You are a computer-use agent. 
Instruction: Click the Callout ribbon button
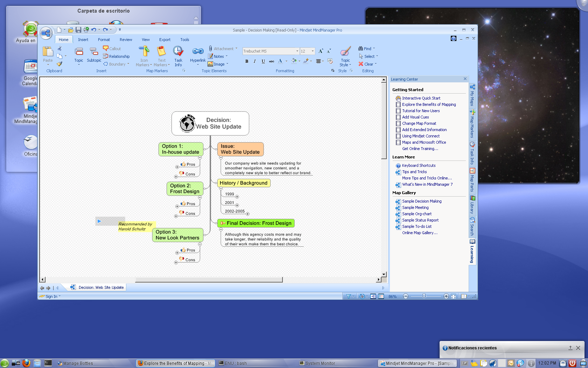coord(112,49)
